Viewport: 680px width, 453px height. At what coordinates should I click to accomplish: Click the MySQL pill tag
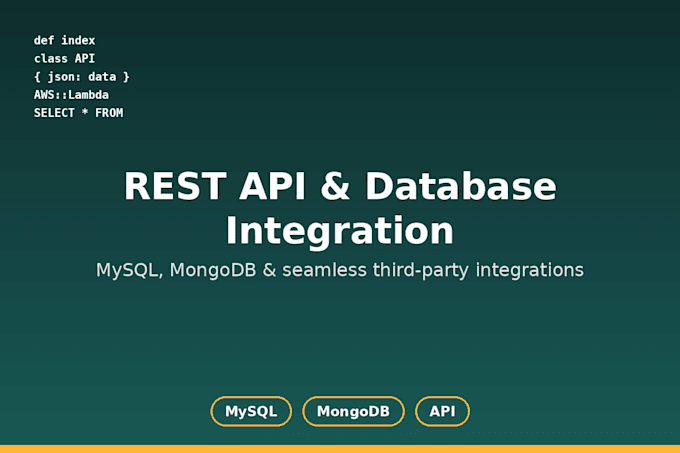(x=251, y=411)
